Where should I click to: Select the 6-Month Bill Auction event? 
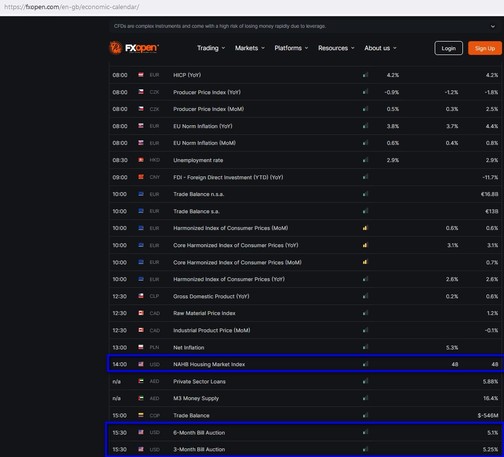click(x=199, y=433)
